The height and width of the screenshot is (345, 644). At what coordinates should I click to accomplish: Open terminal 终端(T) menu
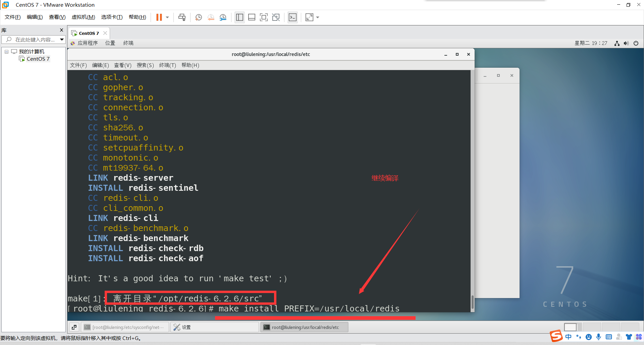pyautogui.click(x=168, y=65)
